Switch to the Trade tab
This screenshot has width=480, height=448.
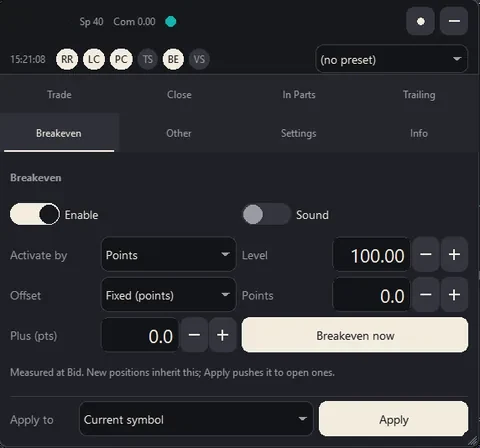(59, 95)
